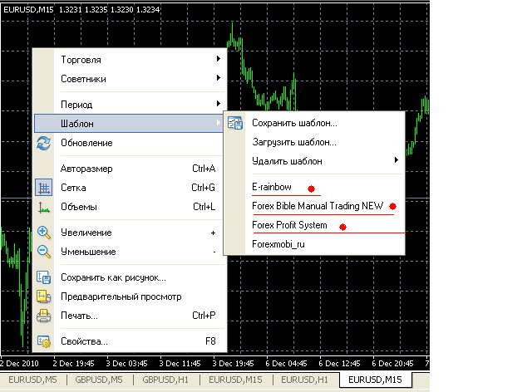This screenshot has width=532, height=392.
Task: Open the Советники submenu
Action: (x=129, y=79)
